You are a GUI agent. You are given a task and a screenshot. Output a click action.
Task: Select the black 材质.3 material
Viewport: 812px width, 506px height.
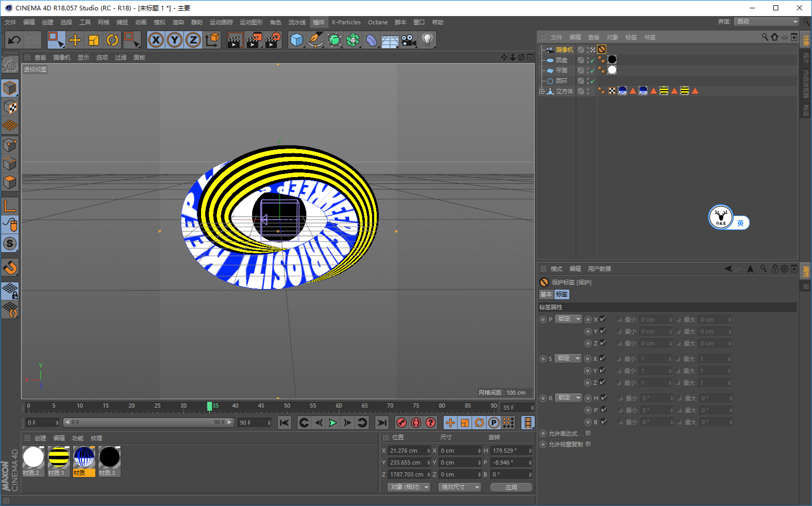click(109, 461)
